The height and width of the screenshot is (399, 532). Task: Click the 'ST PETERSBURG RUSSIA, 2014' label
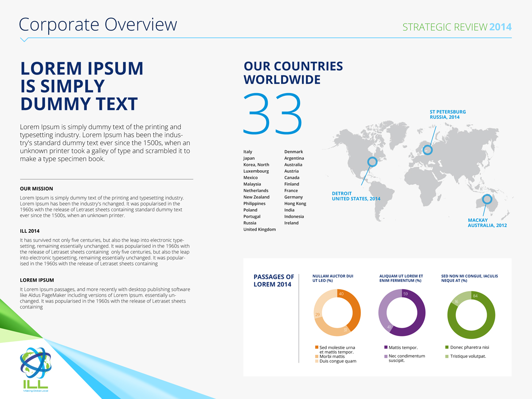(x=448, y=114)
